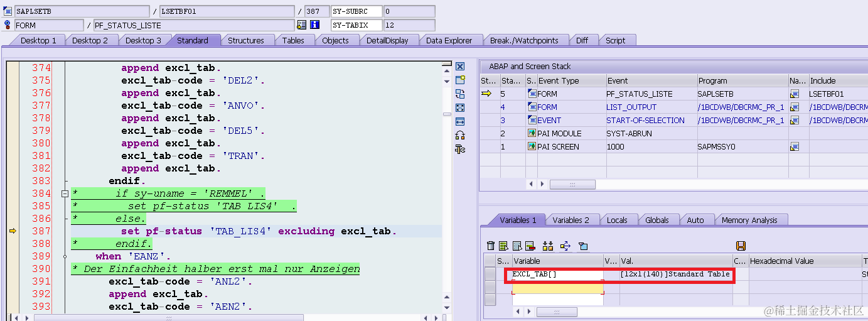Open the Diff tab
This screenshot has height=321, width=868.
point(582,40)
